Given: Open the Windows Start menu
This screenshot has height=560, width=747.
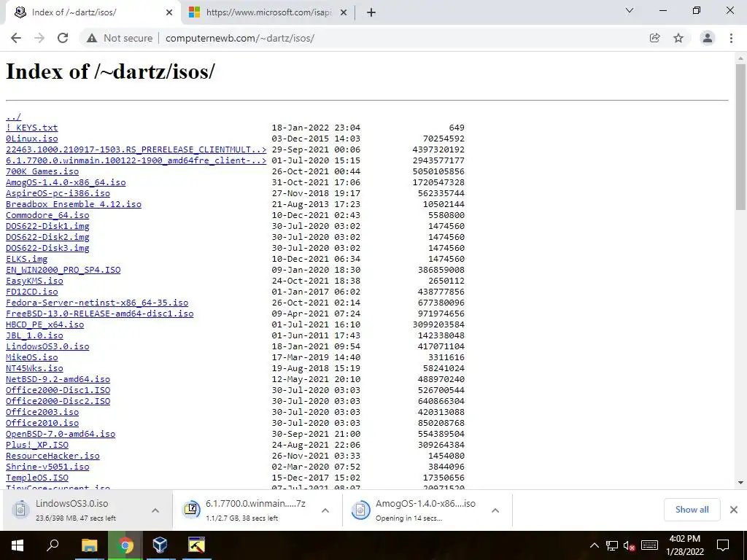Looking at the screenshot, I should (18, 545).
